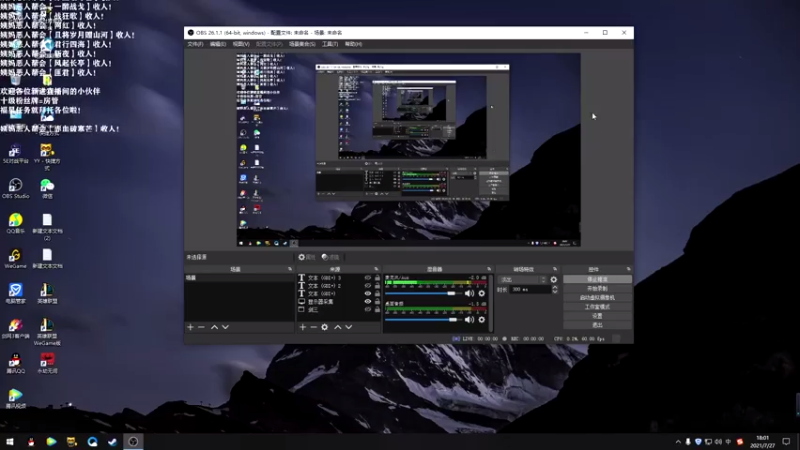Open 设置 from the controls panel

(x=597, y=316)
